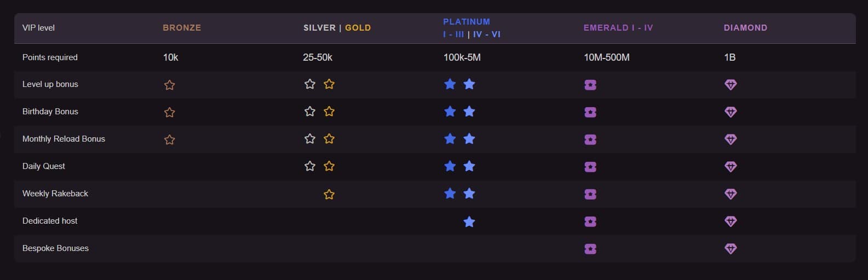Click the 1B points required value
Image resolution: width=868 pixels, height=280 pixels.
729,57
